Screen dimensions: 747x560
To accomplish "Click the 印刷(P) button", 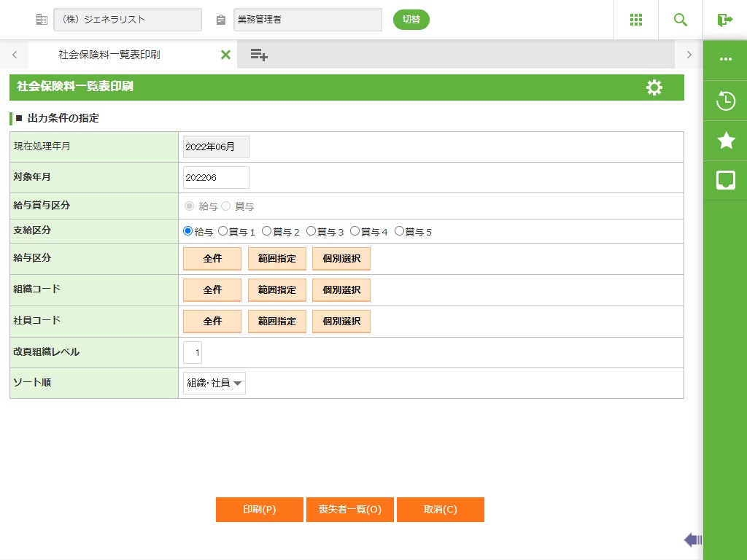I will [x=259, y=510].
